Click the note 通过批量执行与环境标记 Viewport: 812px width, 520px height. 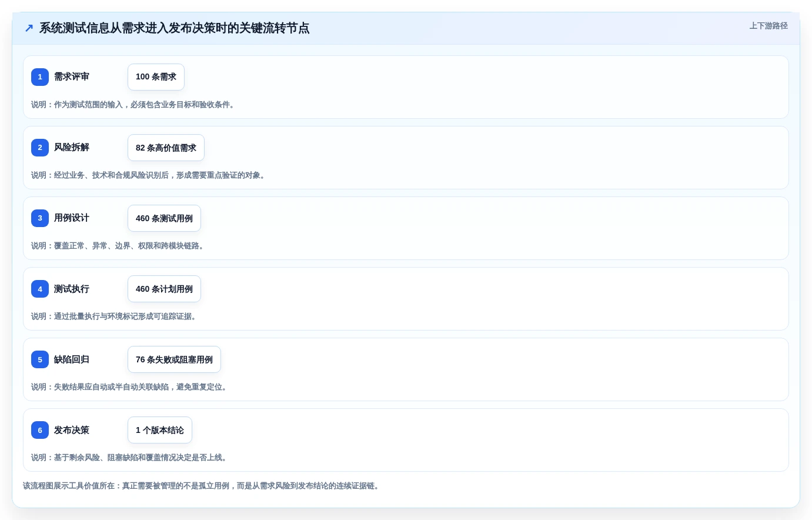[x=115, y=316]
